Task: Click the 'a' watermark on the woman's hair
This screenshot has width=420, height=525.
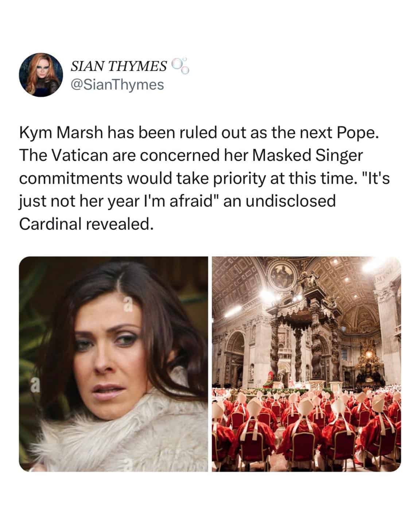Action: (x=128, y=306)
